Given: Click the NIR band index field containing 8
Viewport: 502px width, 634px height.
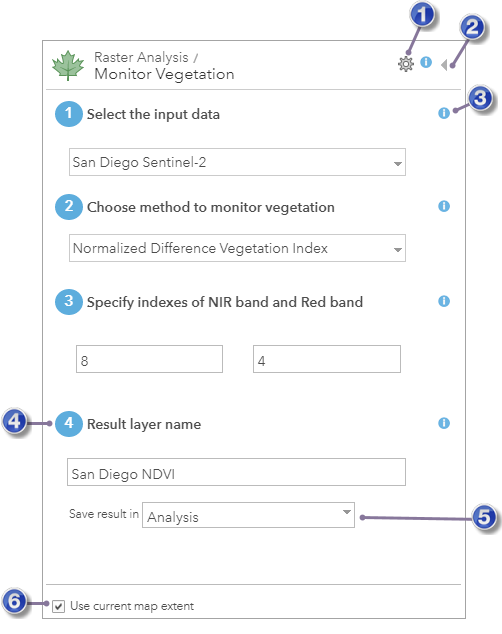Looking at the screenshot, I should point(149,359).
